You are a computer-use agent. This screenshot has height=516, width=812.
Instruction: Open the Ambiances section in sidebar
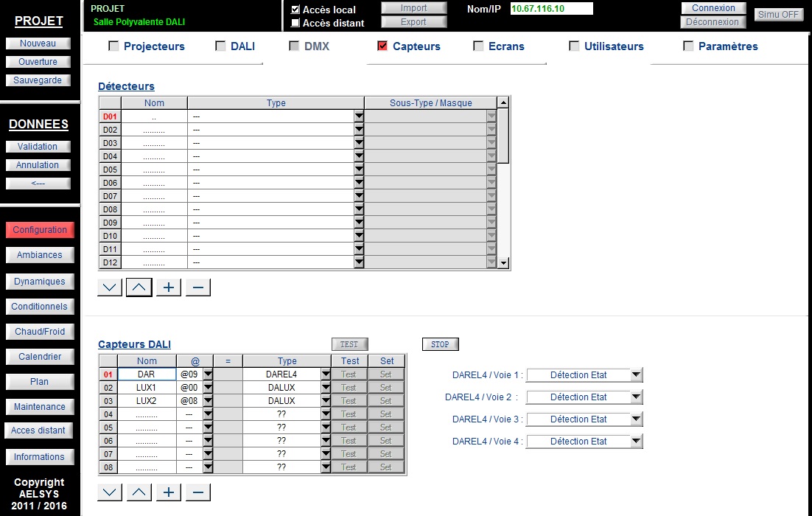(x=39, y=255)
